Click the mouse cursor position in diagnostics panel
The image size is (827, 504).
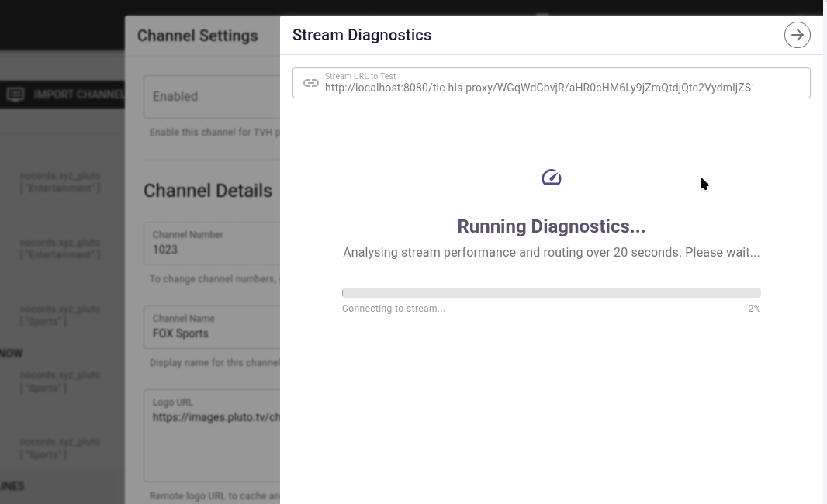pyautogui.click(x=702, y=183)
